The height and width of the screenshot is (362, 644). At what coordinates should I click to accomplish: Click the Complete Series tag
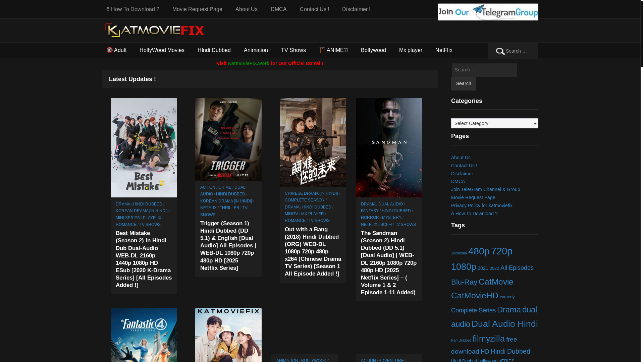coord(473,310)
